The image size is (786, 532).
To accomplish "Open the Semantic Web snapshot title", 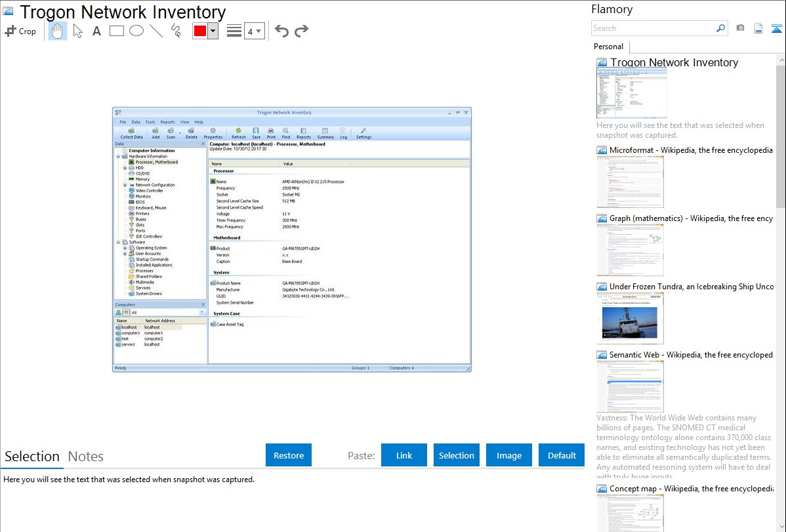I will 691,354.
